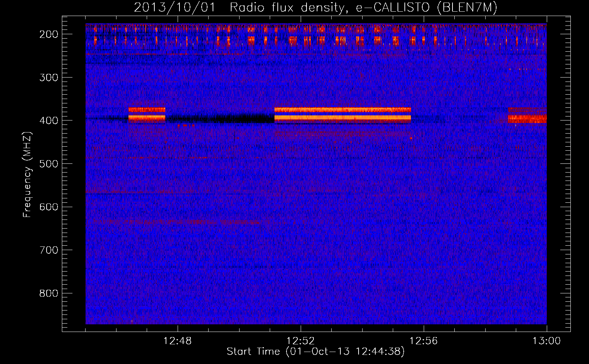Click the 500 frequency tick label

[48, 164]
